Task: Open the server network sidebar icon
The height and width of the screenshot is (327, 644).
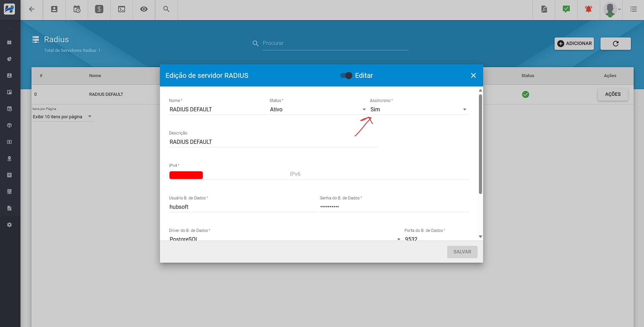Action: pyautogui.click(x=9, y=192)
